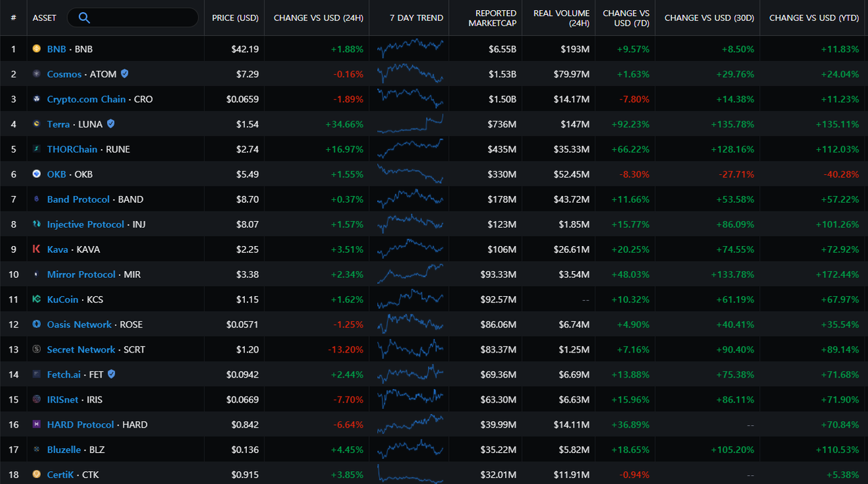The height and width of the screenshot is (484, 868).
Task: Open the THORChain asset link
Action: tap(72, 149)
